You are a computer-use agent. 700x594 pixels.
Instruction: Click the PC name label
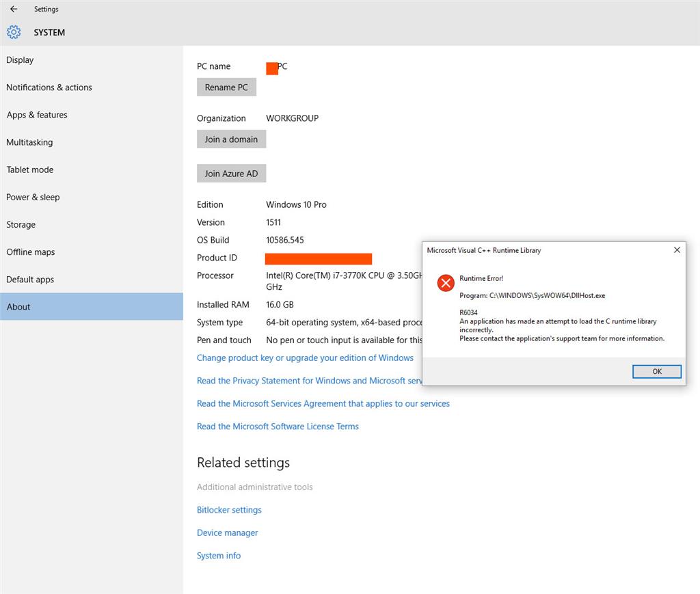(214, 66)
